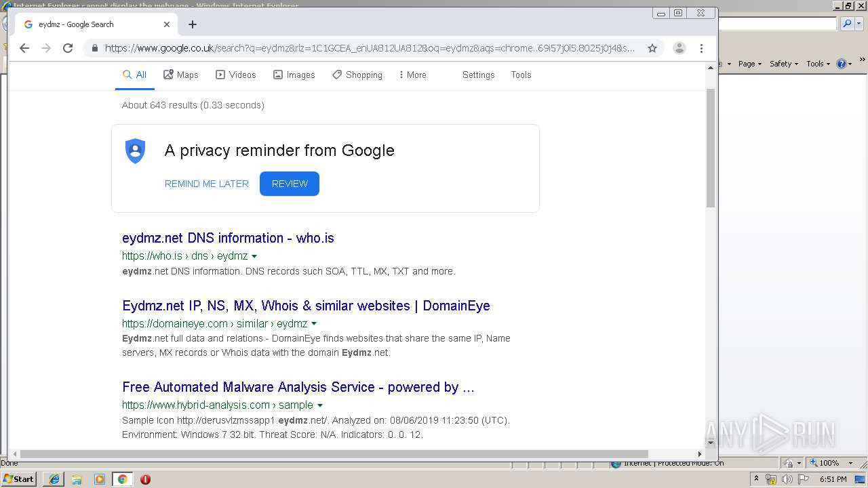Switch to Images results

pos(294,75)
